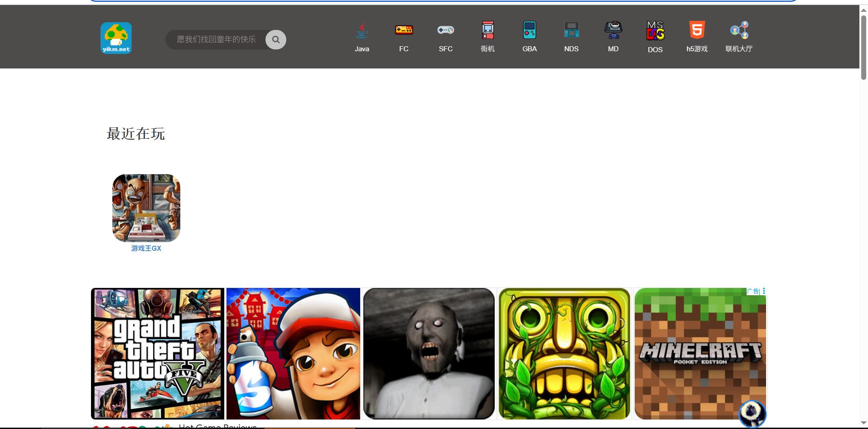Open the Java games category icon

pyautogui.click(x=362, y=30)
